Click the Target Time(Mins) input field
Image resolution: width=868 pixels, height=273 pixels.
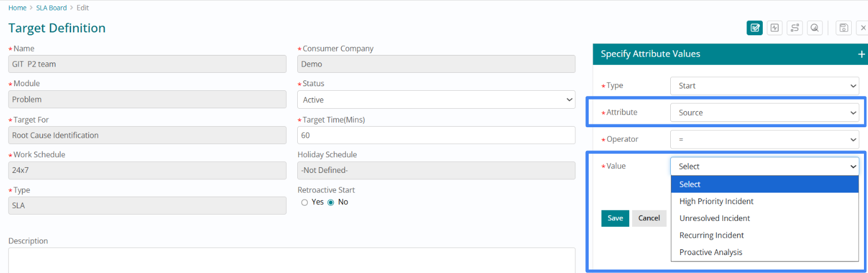tap(436, 135)
